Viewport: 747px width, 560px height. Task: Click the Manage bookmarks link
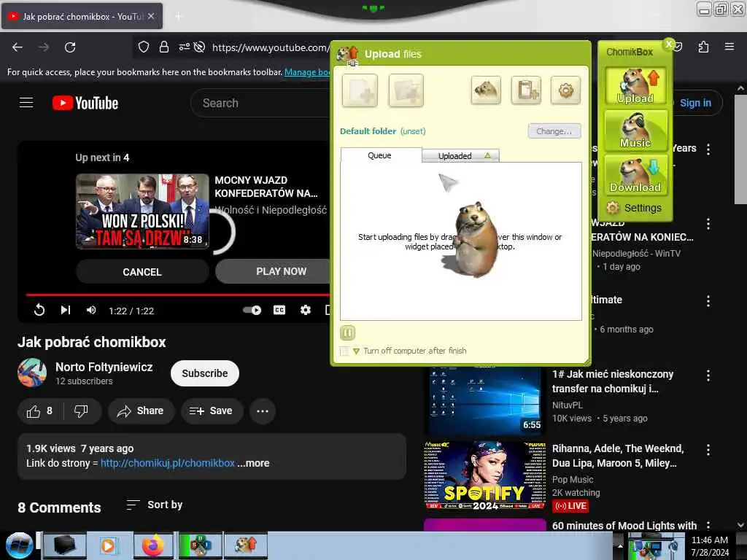307,72
